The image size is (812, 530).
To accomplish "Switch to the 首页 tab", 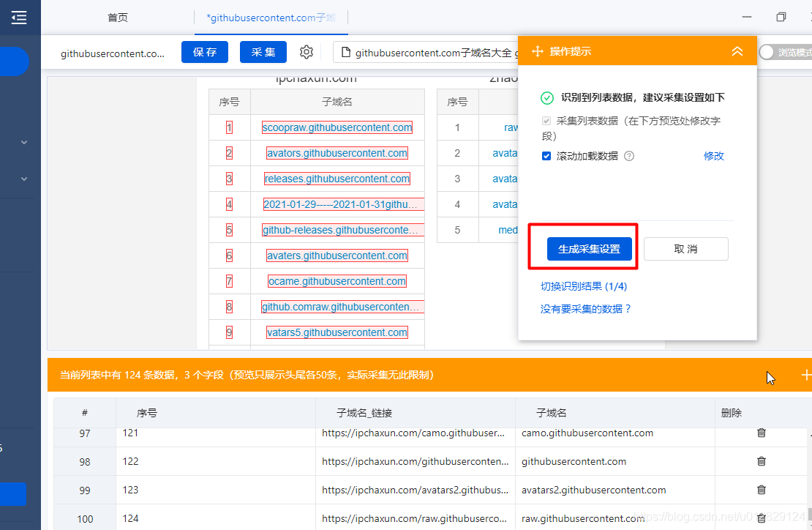I will (x=118, y=18).
